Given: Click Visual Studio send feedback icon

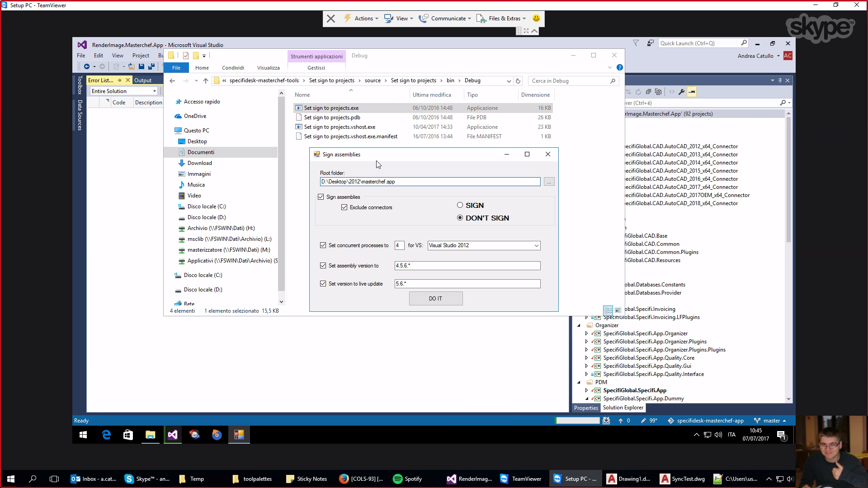Looking at the screenshot, I should pos(650,43).
